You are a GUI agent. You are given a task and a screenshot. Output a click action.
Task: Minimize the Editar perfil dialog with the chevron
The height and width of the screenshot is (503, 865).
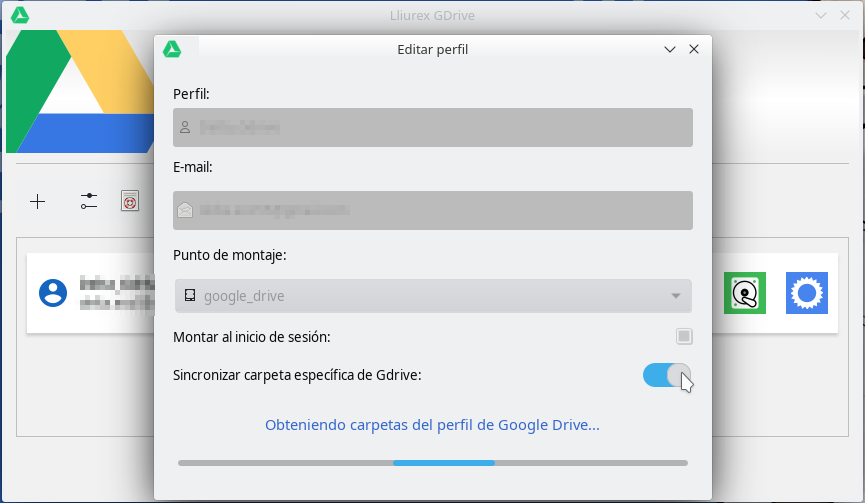(670, 49)
